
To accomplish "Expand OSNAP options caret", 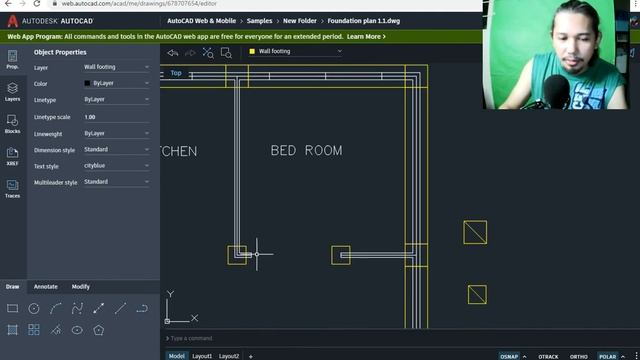I will (x=524, y=356).
